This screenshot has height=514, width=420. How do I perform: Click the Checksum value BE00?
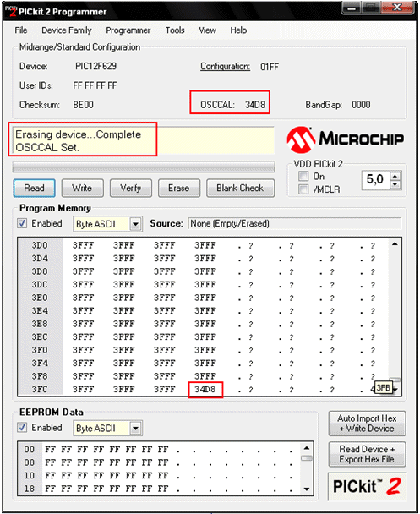click(x=83, y=105)
